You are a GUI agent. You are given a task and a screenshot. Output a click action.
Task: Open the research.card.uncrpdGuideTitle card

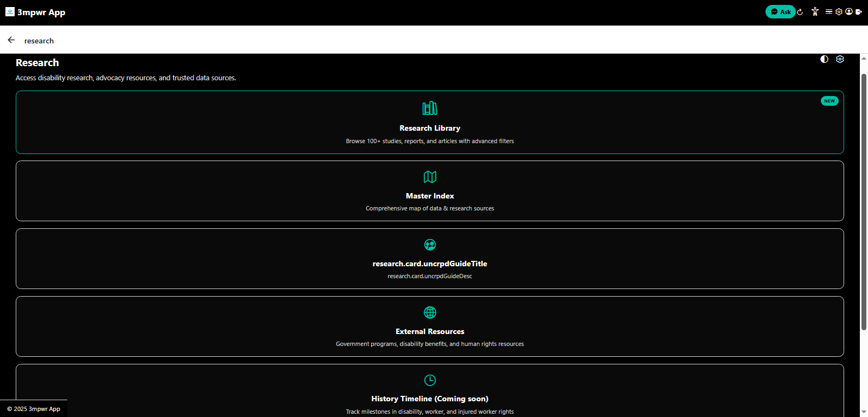[x=430, y=264]
